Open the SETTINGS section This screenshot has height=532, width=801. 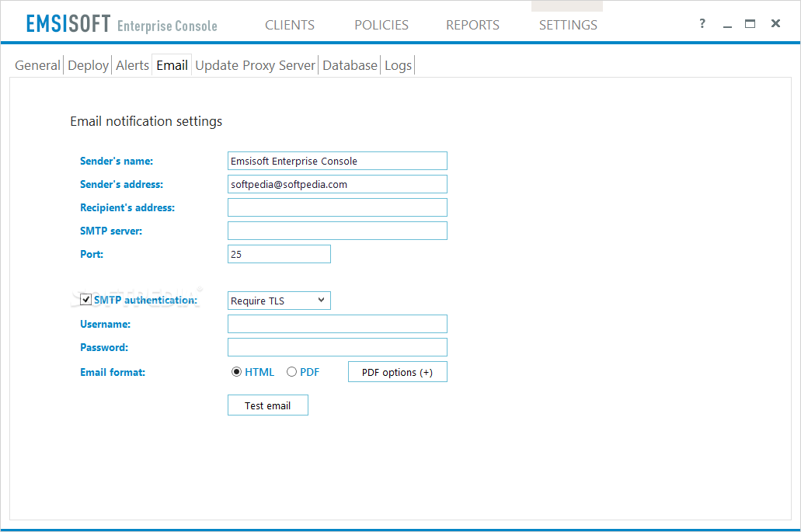click(568, 25)
